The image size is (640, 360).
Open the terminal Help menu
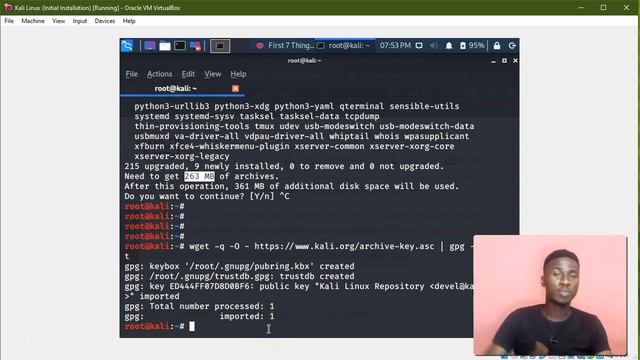click(x=238, y=74)
